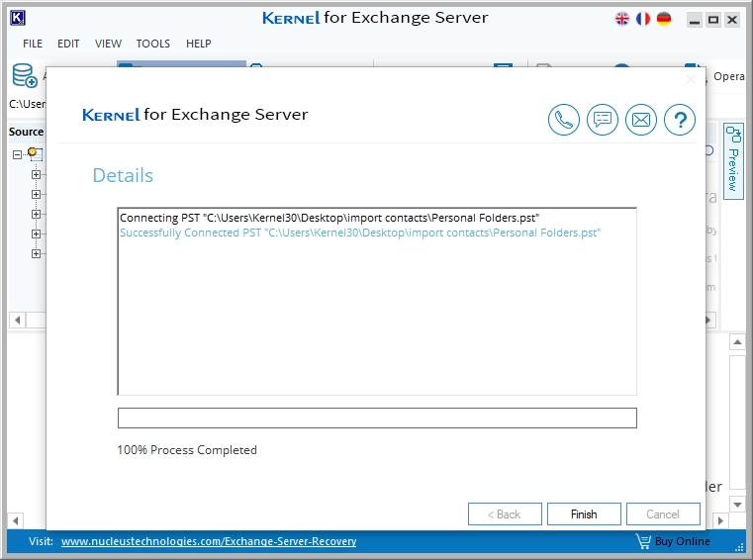This screenshot has width=753, height=560.
Task: Click the Kernel app logo icon
Action: 17,18
